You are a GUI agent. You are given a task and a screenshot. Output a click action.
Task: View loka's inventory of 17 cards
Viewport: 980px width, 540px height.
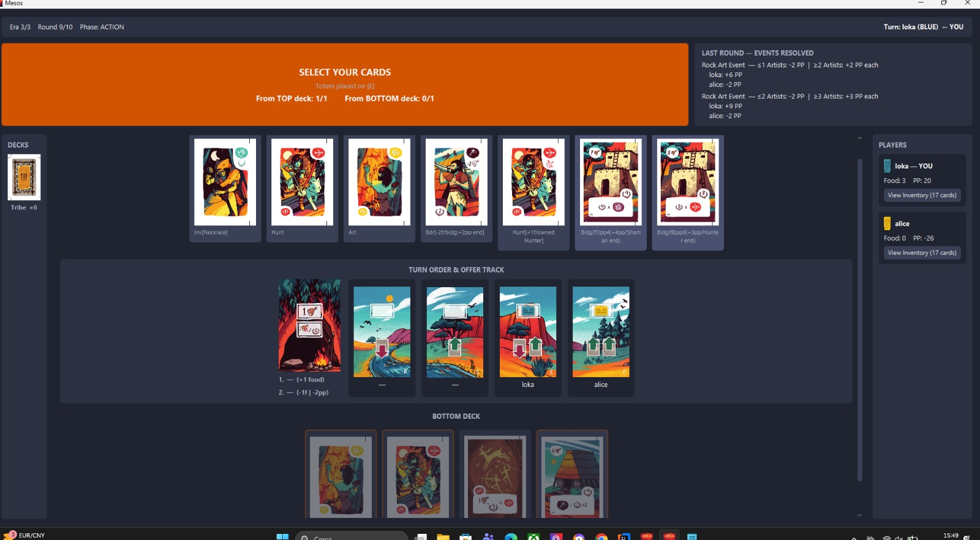922,195
